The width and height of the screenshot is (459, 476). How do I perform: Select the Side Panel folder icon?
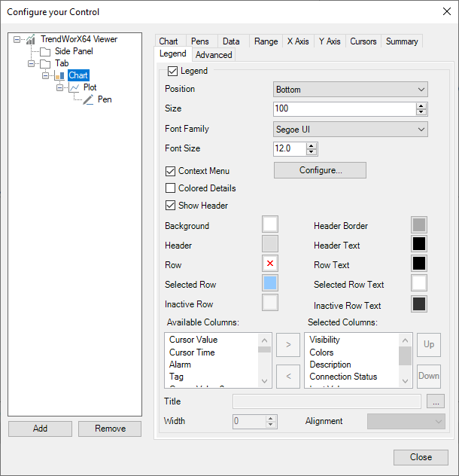click(x=45, y=51)
